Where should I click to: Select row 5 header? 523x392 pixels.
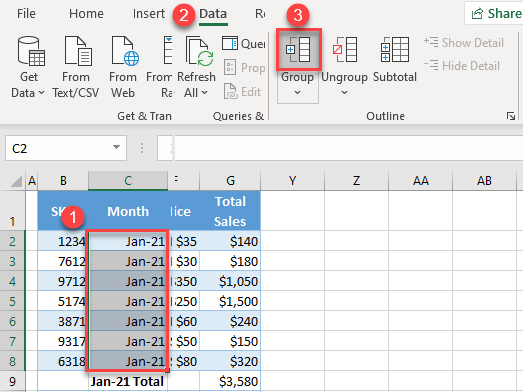pos(12,301)
